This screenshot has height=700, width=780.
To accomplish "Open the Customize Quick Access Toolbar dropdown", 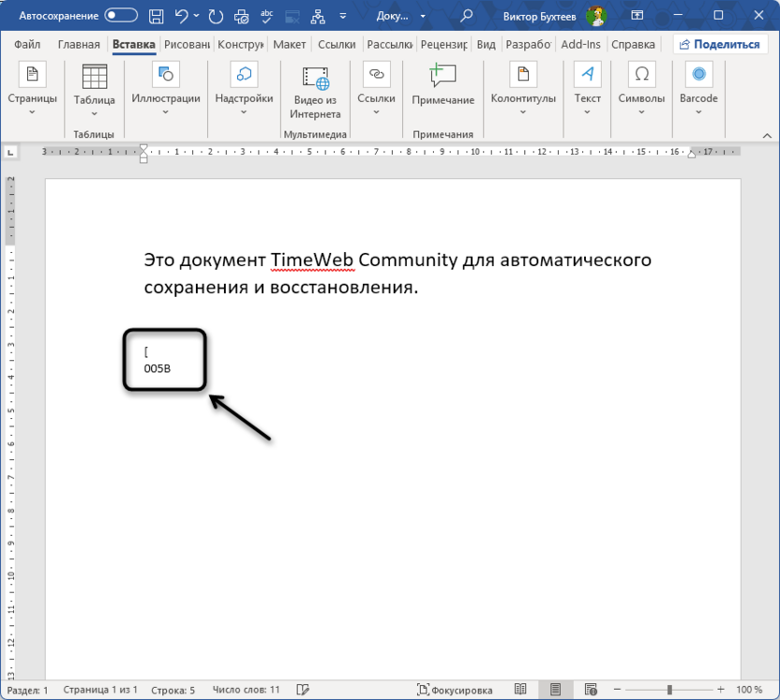I will point(343,17).
